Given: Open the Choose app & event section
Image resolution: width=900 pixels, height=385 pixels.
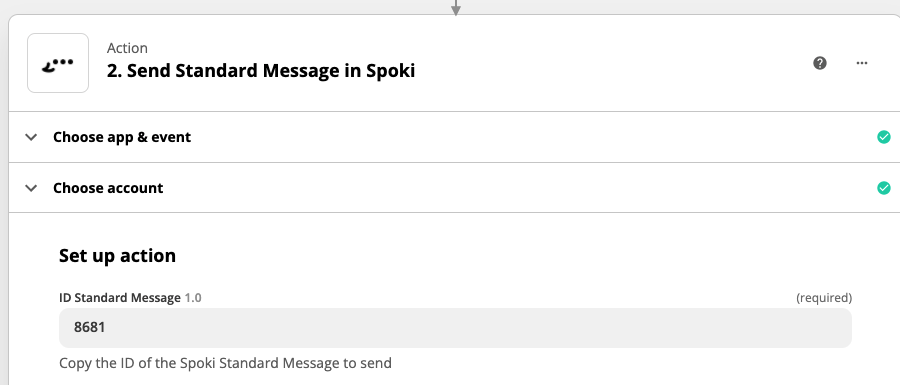Looking at the screenshot, I should 454,137.
